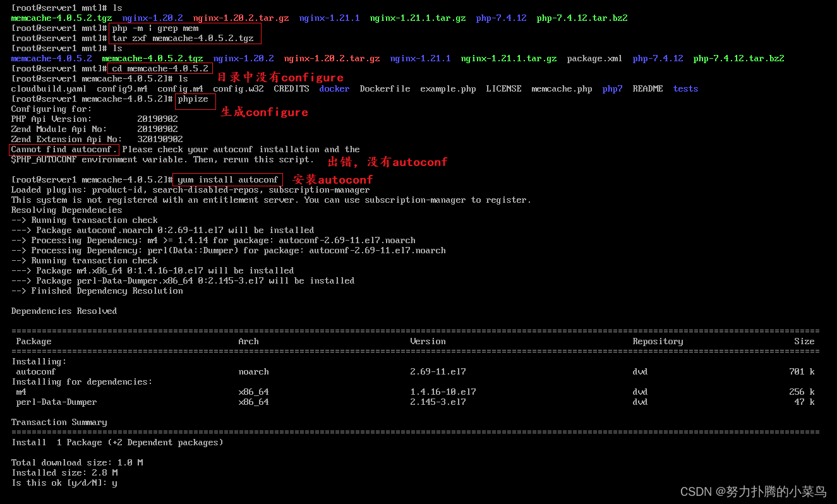Click 'Finished Dependency Resolution' line

coord(97,291)
